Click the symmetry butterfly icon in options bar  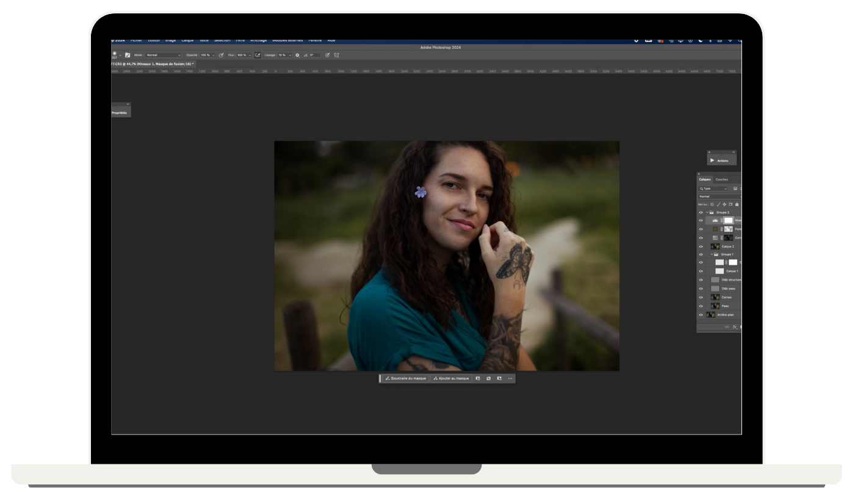(x=336, y=55)
